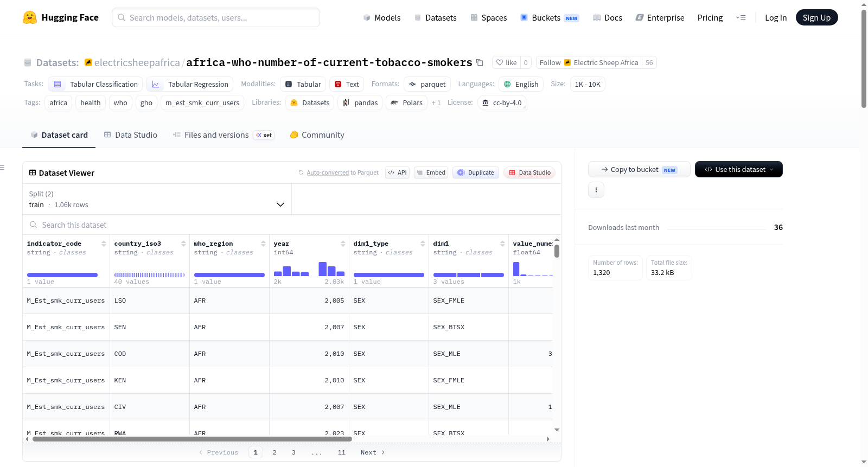Image resolution: width=868 pixels, height=467 pixels.
Task: Click the Next page button
Action: (x=373, y=452)
